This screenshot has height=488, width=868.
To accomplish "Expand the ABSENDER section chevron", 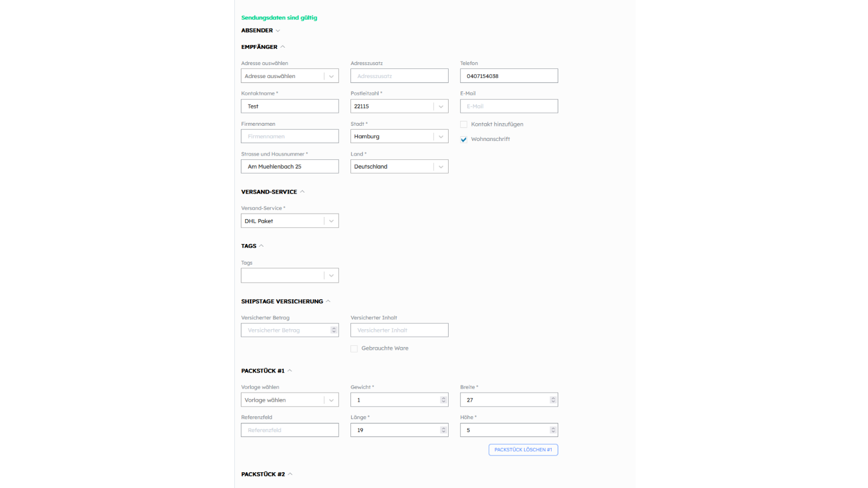I will point(278,31).
